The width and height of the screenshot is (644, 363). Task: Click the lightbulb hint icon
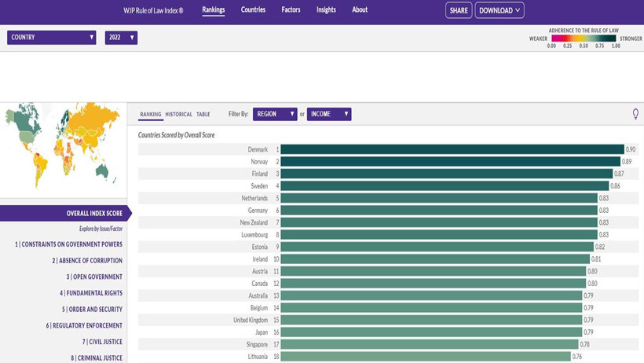635,114
